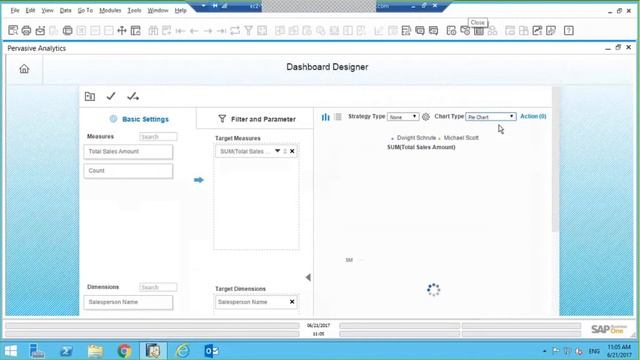Open the Strategy Type dropdown
Screen dimensions: 640x360
click(x=403, y=117)
